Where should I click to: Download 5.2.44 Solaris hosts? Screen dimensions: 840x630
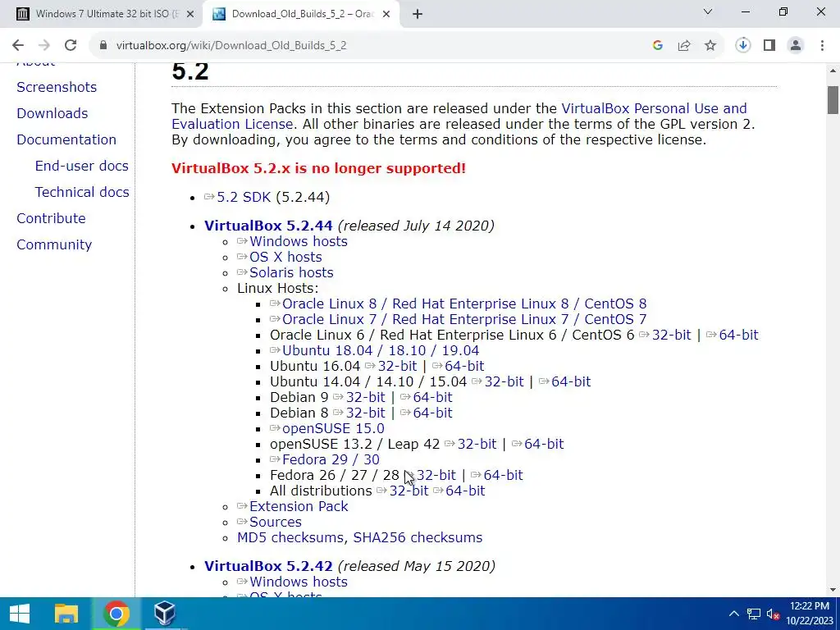(291, 272)
